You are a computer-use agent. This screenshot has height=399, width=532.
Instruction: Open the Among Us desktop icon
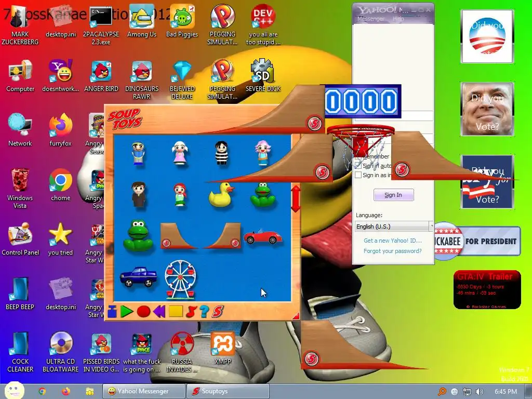142,21
